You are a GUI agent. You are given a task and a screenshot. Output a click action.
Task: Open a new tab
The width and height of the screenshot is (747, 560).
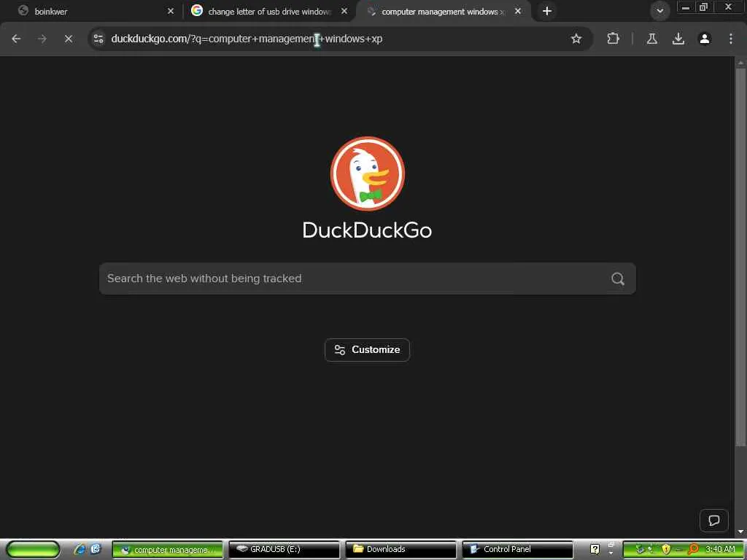click(547, 11)
